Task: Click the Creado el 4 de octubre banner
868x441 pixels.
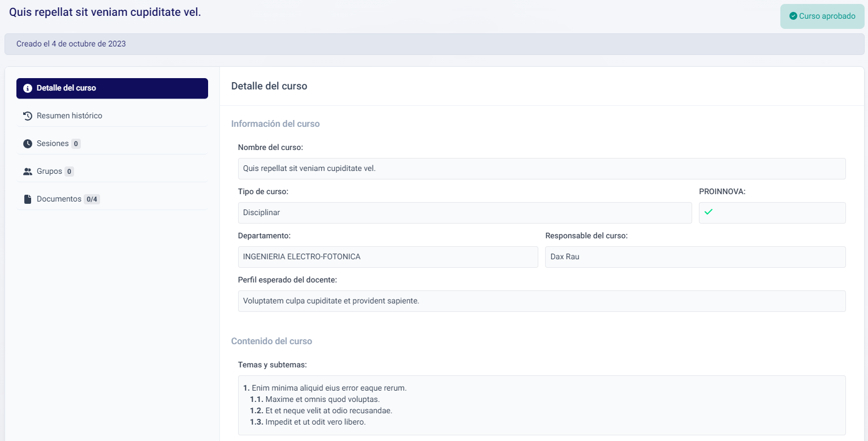Action: pos(433,44)
